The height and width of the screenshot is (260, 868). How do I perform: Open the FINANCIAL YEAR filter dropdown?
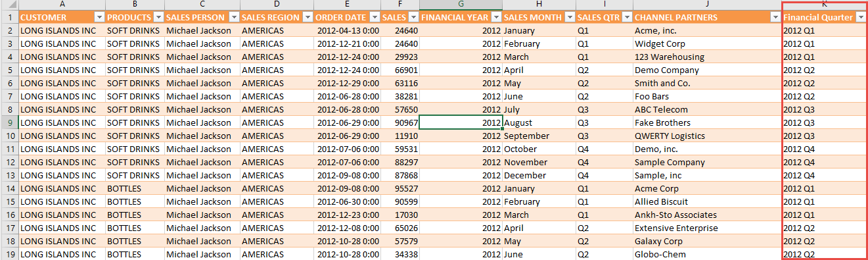pos(496,17)
